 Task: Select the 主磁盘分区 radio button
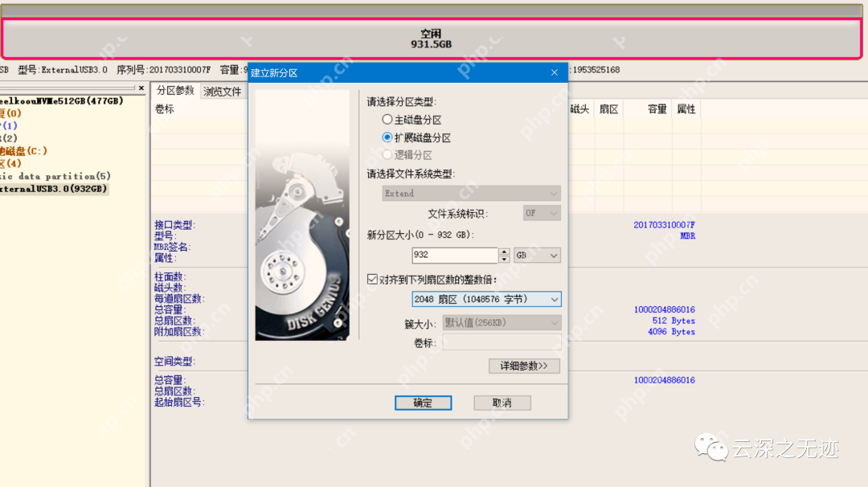[x=387, y=121]
